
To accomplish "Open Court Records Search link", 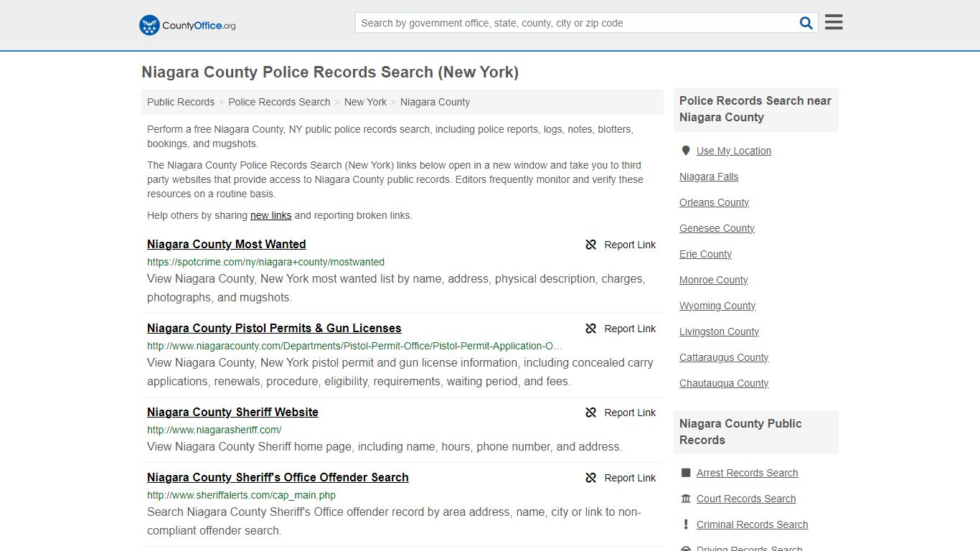I will [x=746, y=499].
